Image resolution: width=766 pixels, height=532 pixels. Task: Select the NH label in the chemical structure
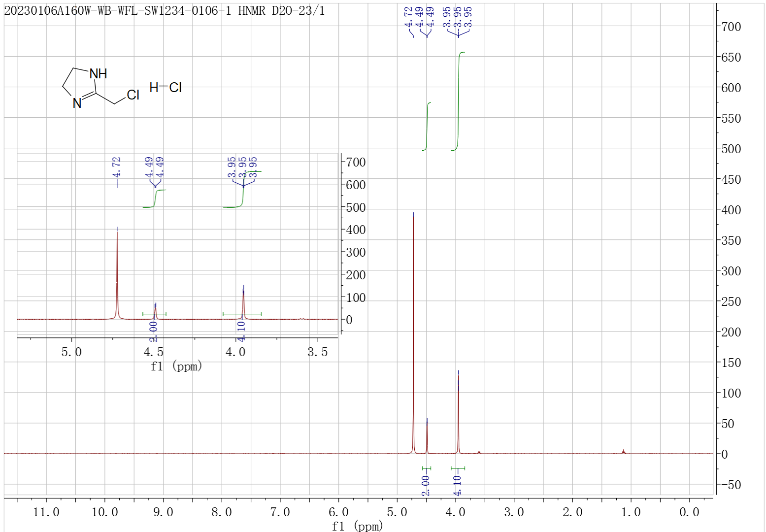tap(98, 74)
